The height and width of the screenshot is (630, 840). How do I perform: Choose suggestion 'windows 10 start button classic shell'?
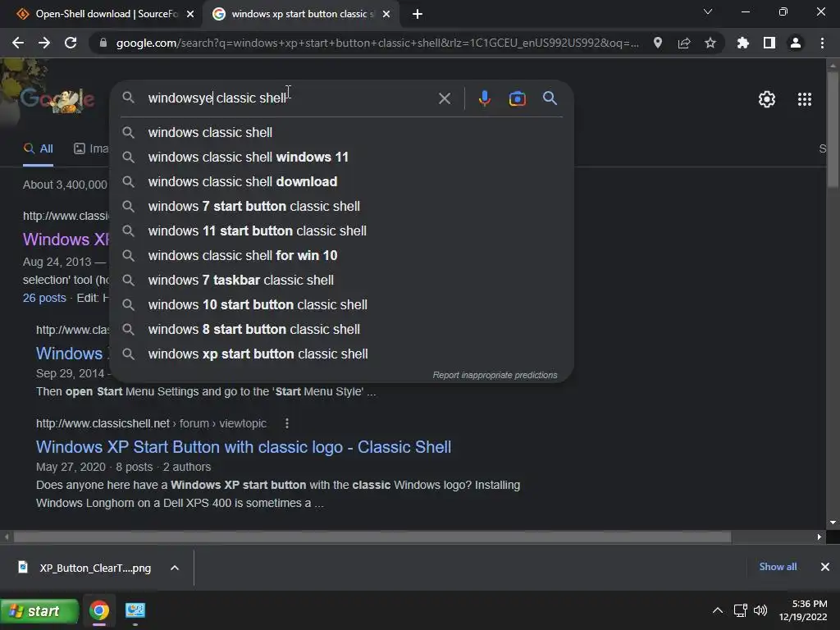coord(341,305)
